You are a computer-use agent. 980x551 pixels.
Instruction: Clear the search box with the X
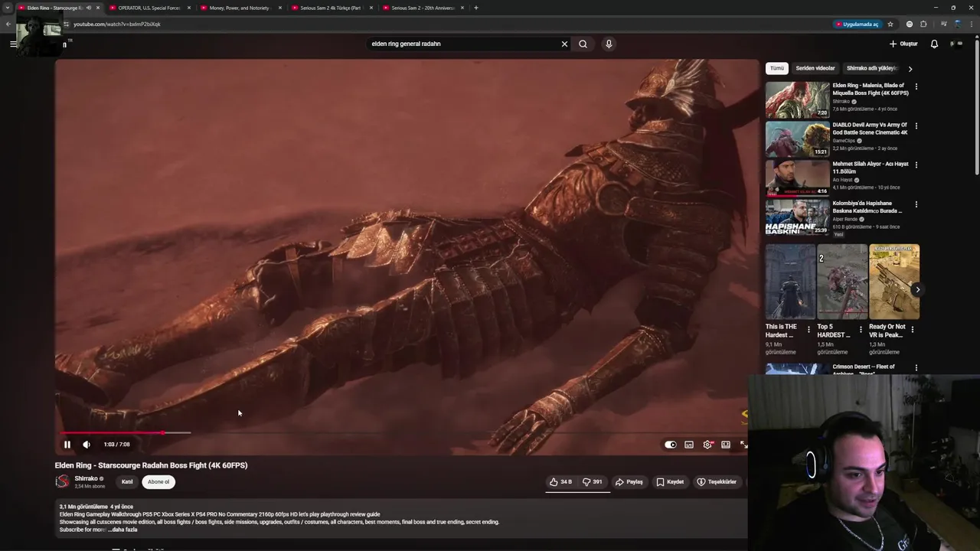click(x=564, y=44)
